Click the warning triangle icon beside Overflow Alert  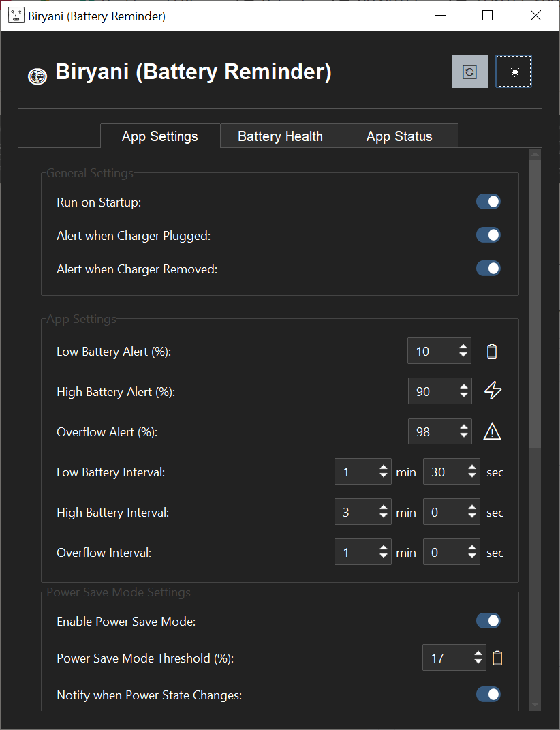pyautogui.click(x=492, y=431)
